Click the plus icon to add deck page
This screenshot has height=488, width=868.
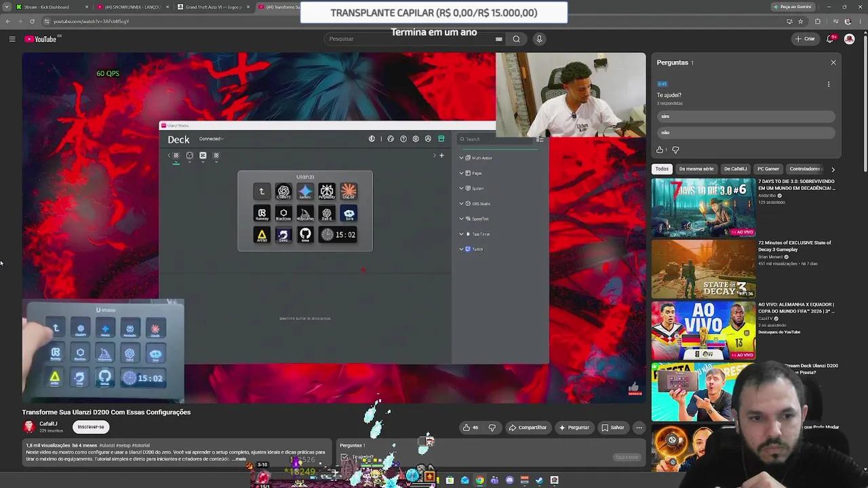click(x=441, y=155)
